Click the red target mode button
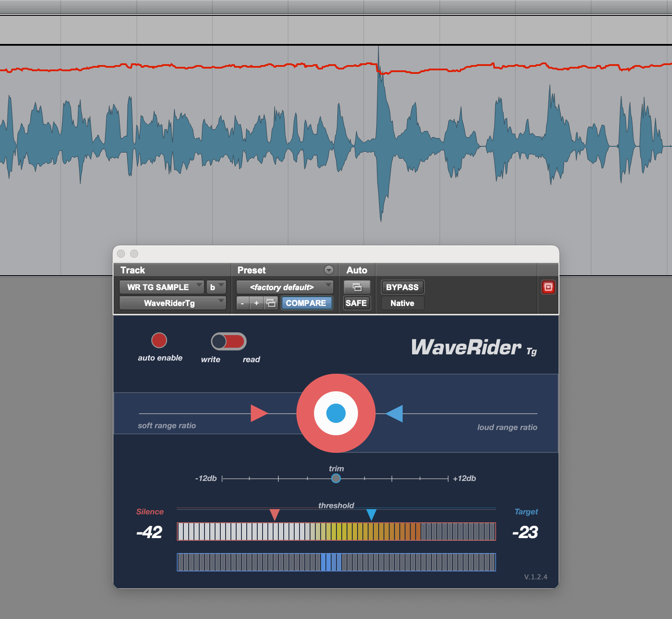 point(548,287)
